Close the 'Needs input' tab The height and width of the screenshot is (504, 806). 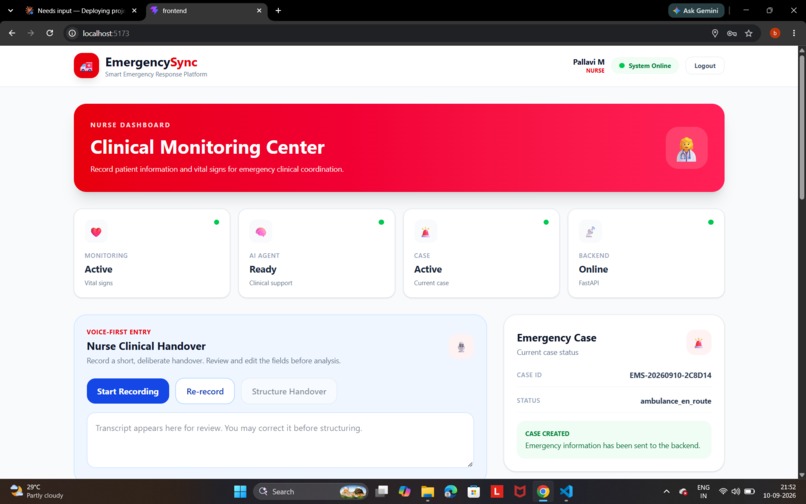134,10
